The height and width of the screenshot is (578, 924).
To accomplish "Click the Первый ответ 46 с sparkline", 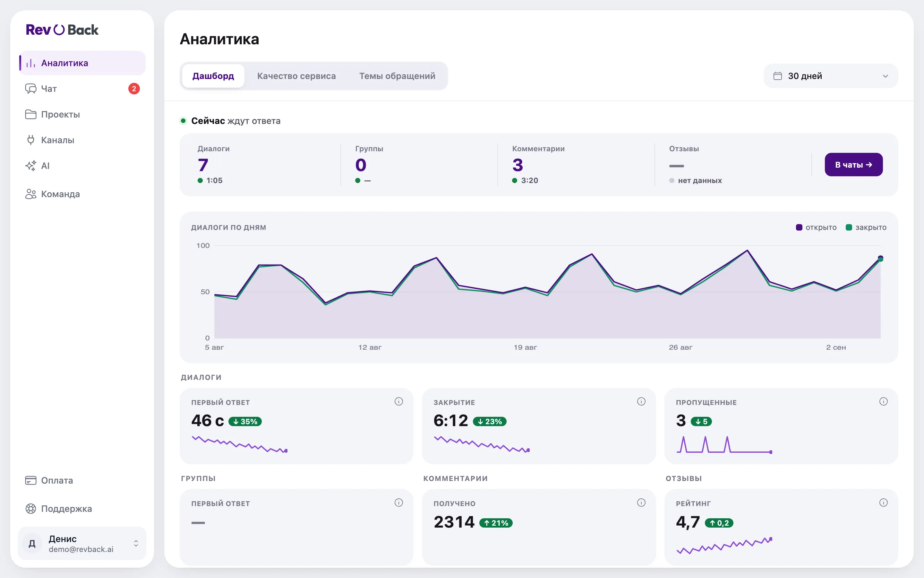I will [239, 444].
